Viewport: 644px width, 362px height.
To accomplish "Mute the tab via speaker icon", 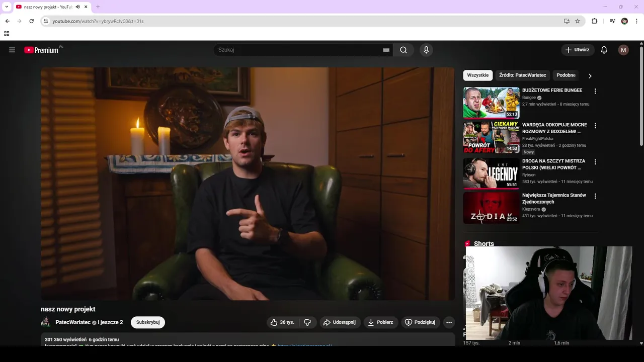I will [78, 7].
